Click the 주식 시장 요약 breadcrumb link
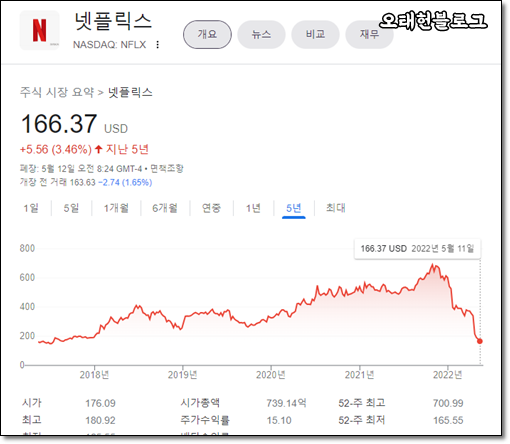This screenshot has height=444, width=510. 57,92
